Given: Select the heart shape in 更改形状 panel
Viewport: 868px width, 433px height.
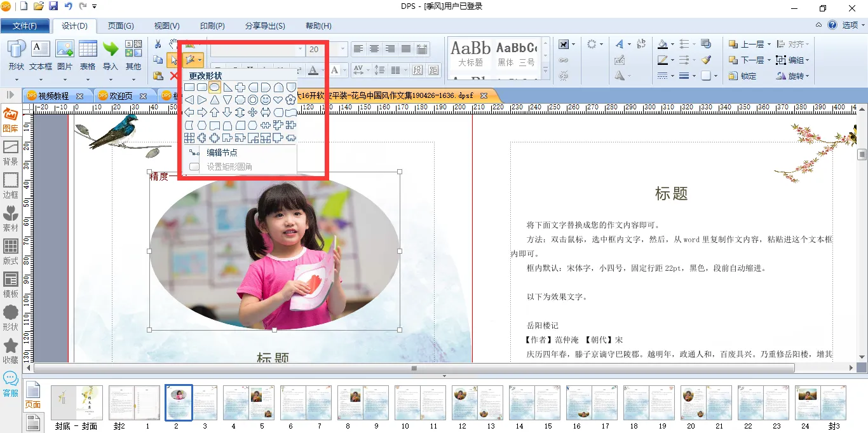Looking at the screenshot, I should [x=278, y=100].
